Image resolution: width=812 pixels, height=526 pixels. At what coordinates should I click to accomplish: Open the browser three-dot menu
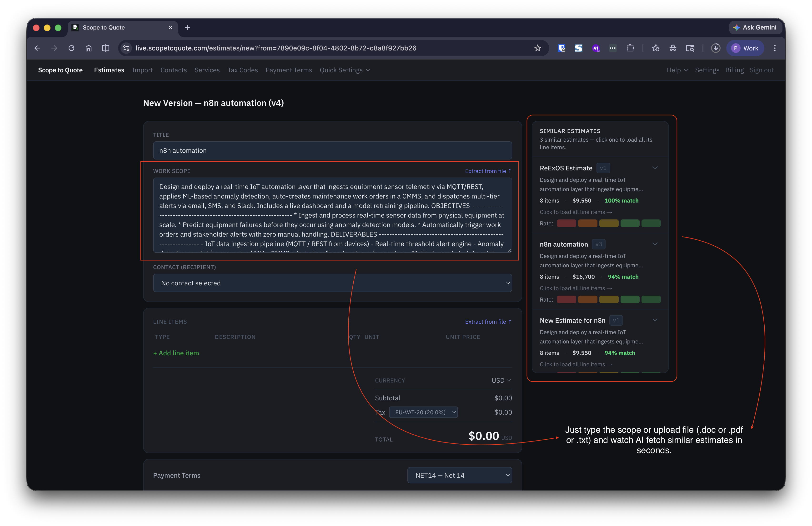[x=775, y=48]
